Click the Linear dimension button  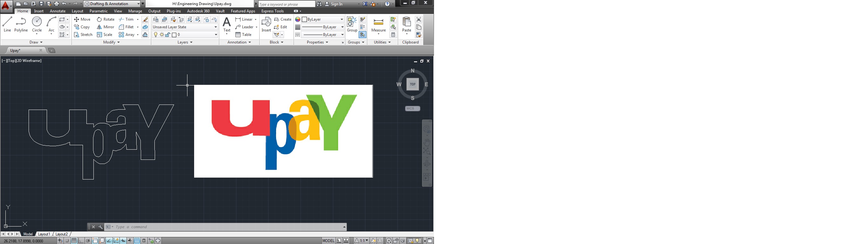(x=244, y=19)
